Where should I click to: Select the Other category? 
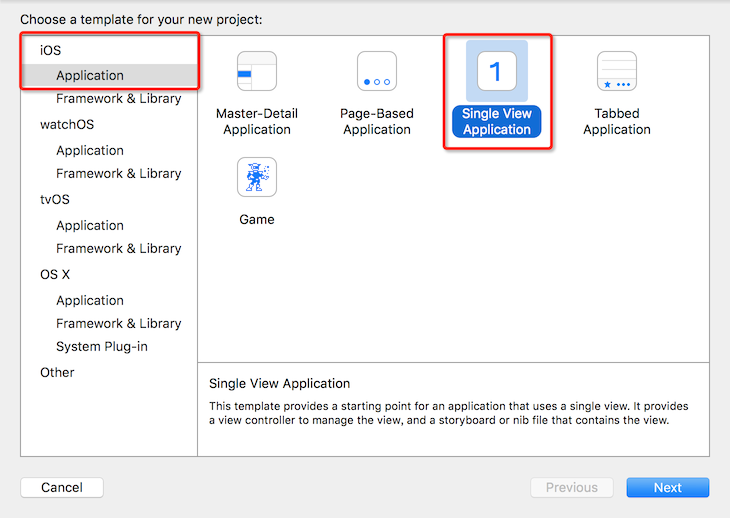pos(57,373)
